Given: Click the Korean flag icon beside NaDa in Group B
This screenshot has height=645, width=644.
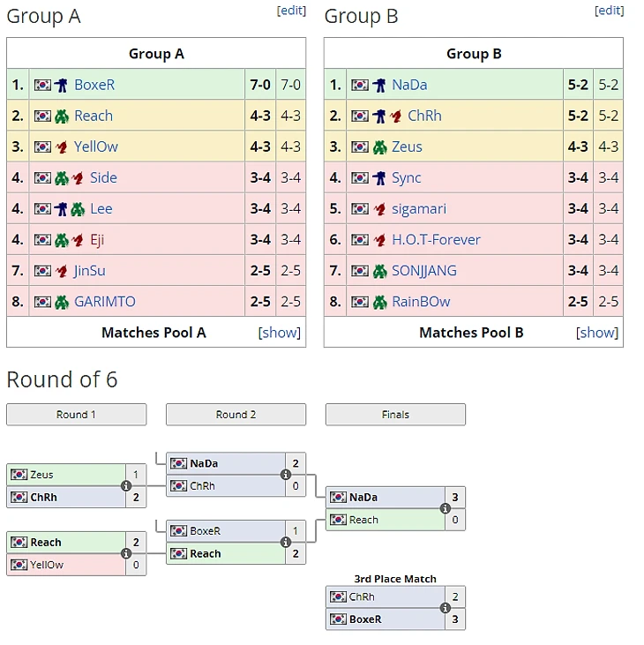Looking at the screenshot, I should coord(360,86).
